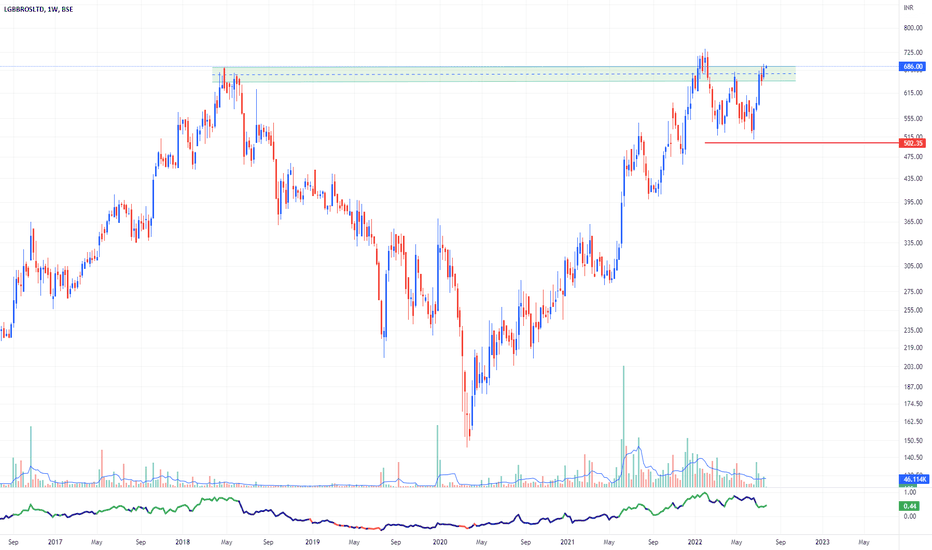
Task: Select the INR currency label
Action: pos(908,8)
